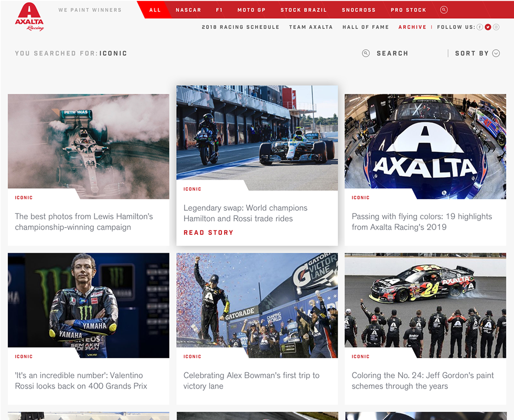Open the Hall of Fame page
Viewport: 514px width, 420px height.
tap(366, 27)
